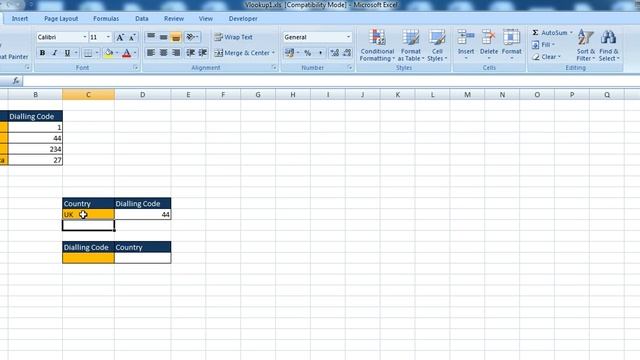This screenshot has width=640, height=360.
Task: Click Format Painter
Action: click(x=13, y=57)
